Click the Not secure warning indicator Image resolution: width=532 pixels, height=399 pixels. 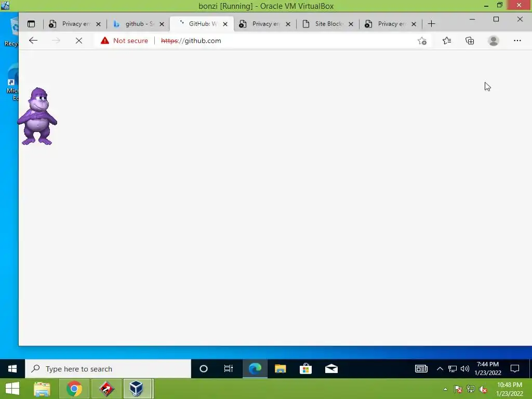(x=124, y=41)
